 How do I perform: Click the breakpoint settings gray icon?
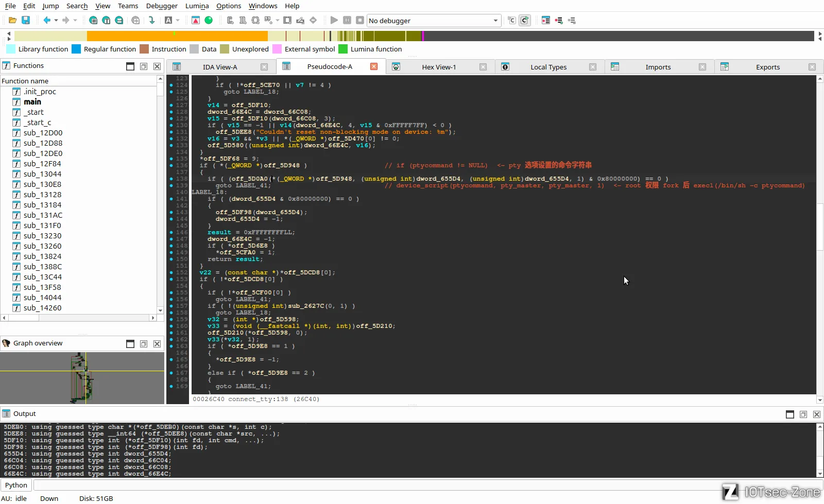pos(572,21)
